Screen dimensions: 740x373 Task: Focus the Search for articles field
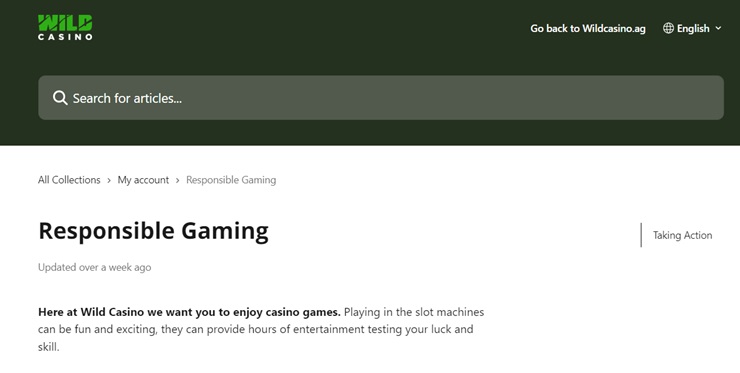point(381,98)
